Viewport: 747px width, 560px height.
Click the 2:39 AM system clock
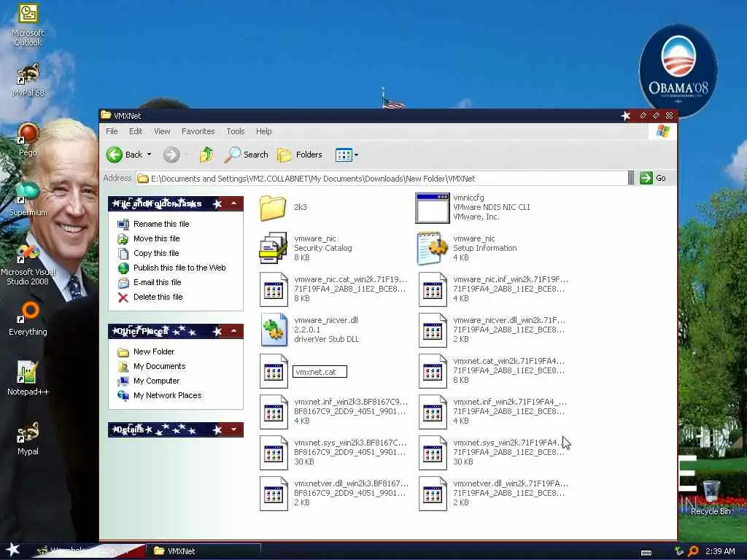pos(720,551)
